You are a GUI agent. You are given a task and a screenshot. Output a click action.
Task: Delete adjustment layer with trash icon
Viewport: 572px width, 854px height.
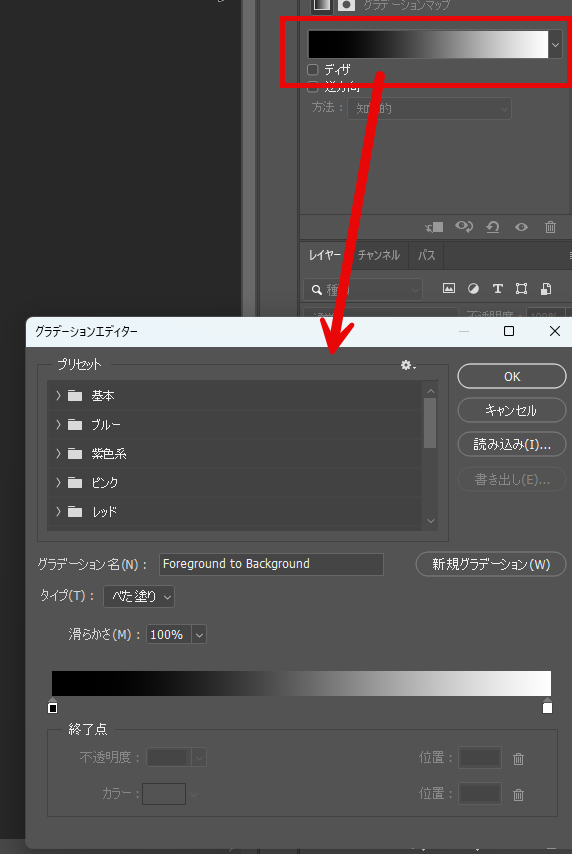(x=550, y=227)
